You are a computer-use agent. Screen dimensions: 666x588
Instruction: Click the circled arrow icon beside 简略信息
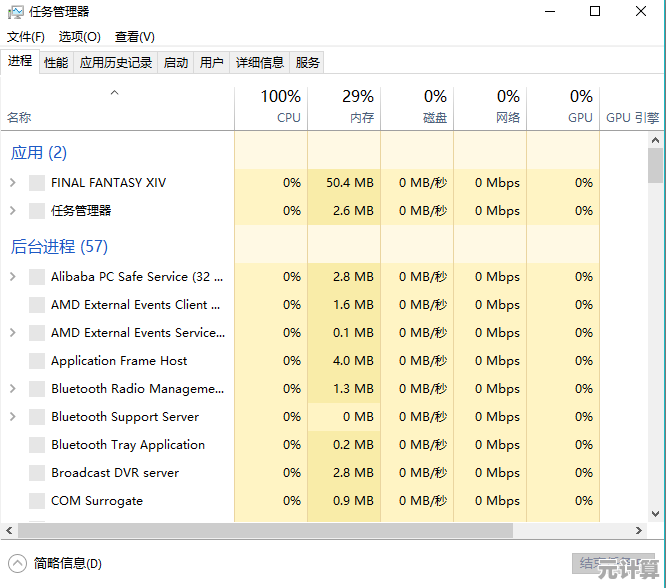(17, 563)
